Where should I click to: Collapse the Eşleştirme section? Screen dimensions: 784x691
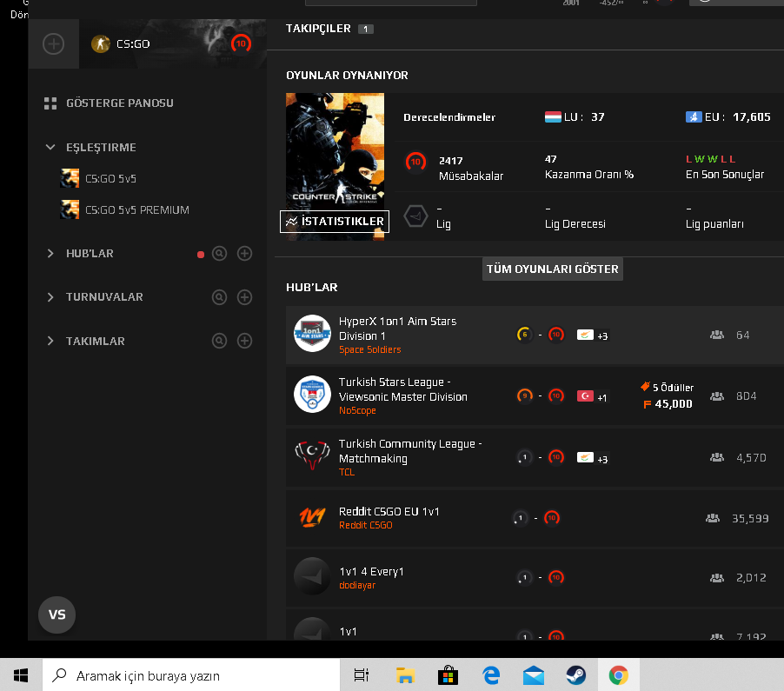[50, 147]
